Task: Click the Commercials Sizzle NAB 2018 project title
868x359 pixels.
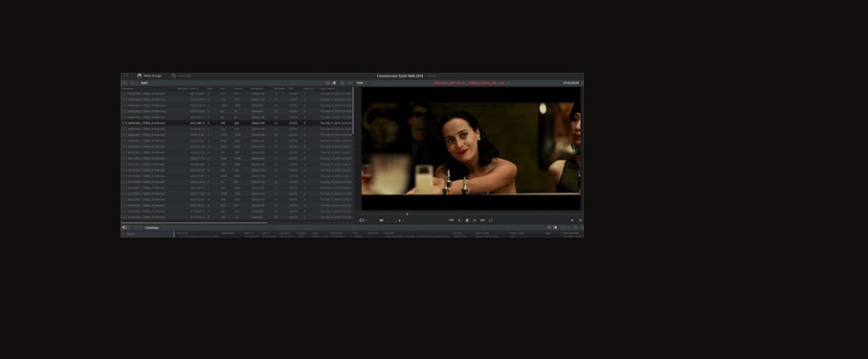Action: tap(400, 76)
